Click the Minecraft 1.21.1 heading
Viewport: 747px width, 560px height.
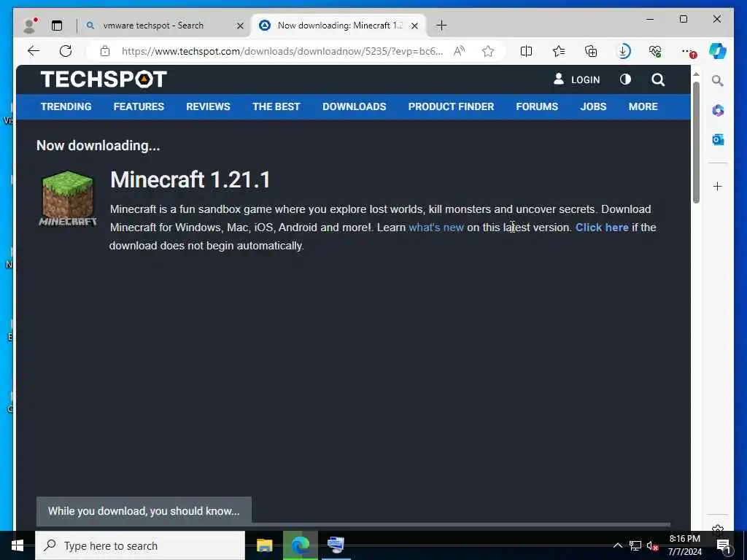(190, 180)
